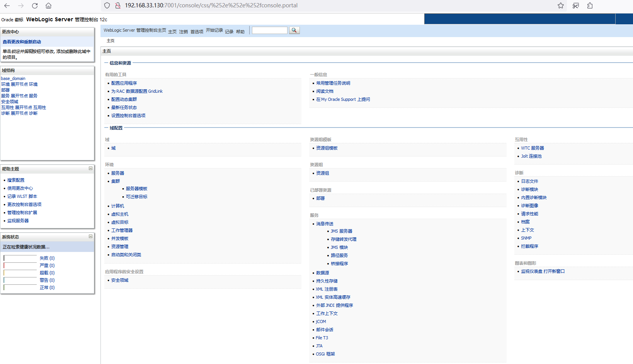The image size is (633, 364).
Task: Click 警告 (0) status link
Action: pos(47,280)
